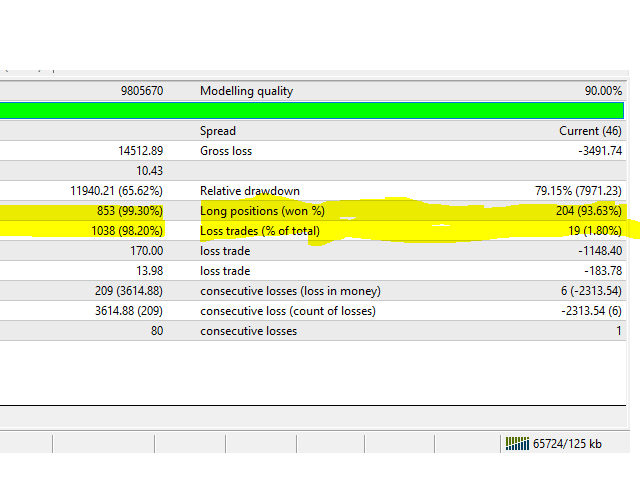Image resolution: width=640 pixels, height=480 pixels.
Task: Click the 14512.89 gross profit value
Action: click(141, 151)
